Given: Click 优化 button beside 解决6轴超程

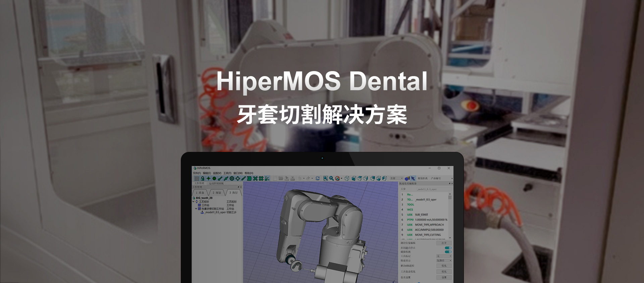Looking at the screenshot, I should pos(444,266).
